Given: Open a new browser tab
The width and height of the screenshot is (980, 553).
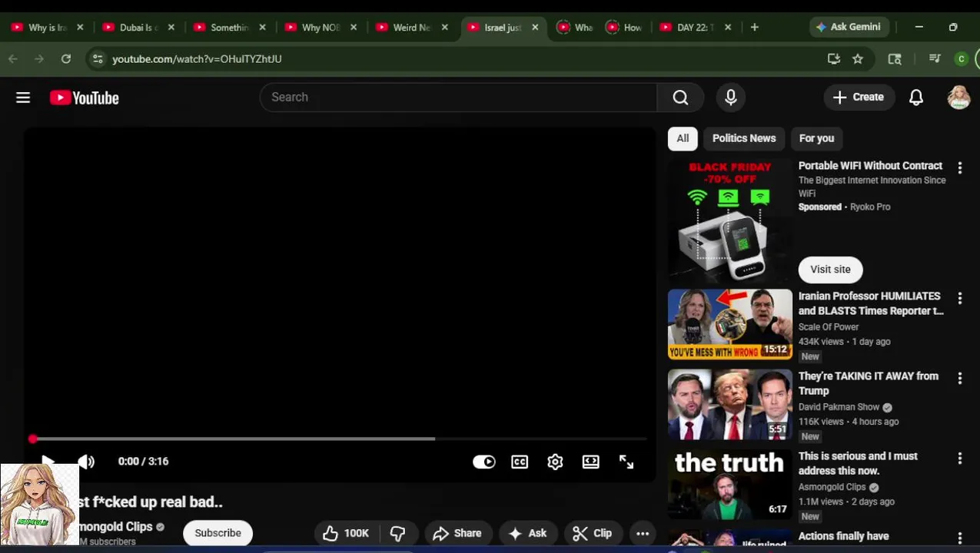Looking at the screenshot, I should [755, 28].
